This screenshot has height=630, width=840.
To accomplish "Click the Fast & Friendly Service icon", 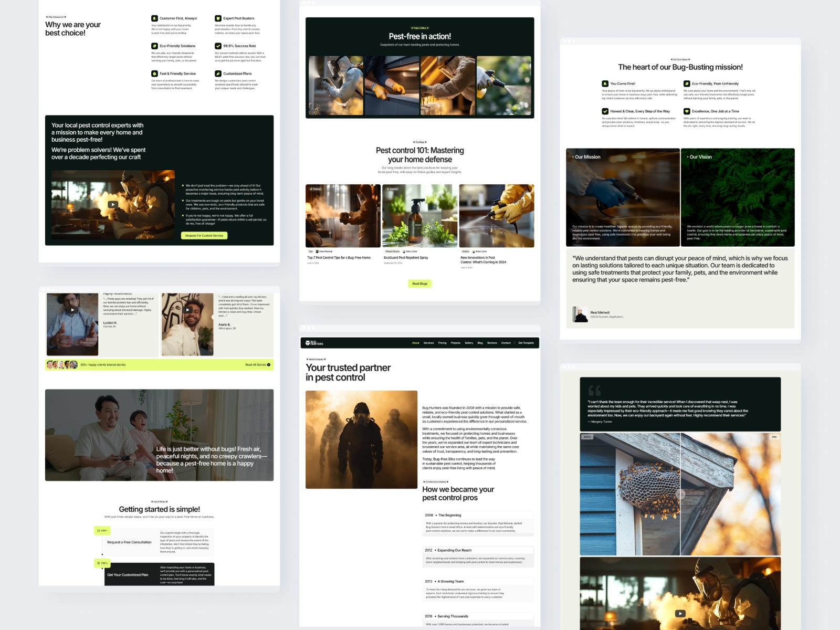I will click(153, 73).
